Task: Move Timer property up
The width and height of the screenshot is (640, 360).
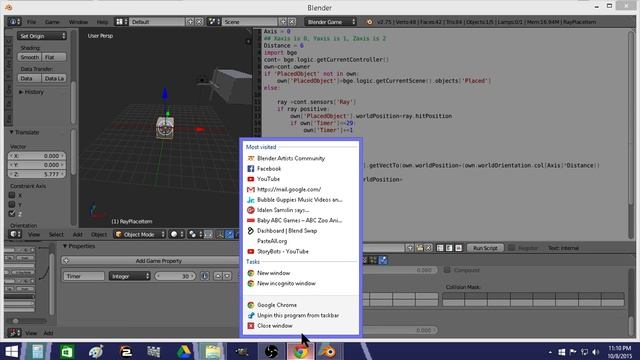Action: [x=218, y=276]
